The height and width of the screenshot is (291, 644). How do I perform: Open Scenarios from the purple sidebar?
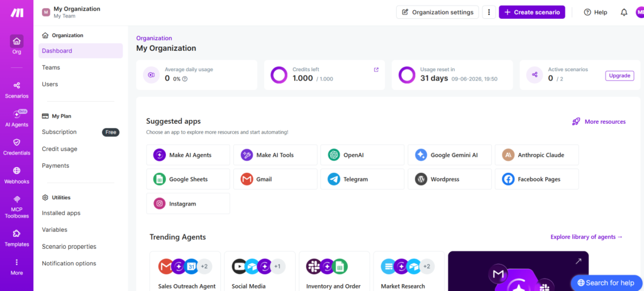[17, 90]
